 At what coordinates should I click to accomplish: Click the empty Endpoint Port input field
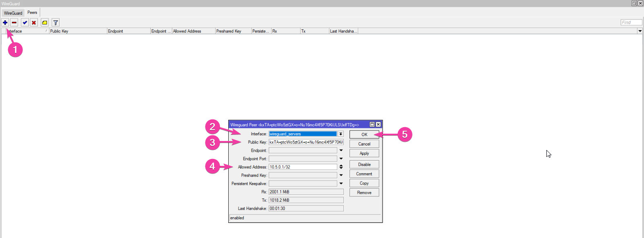point(303,159)
